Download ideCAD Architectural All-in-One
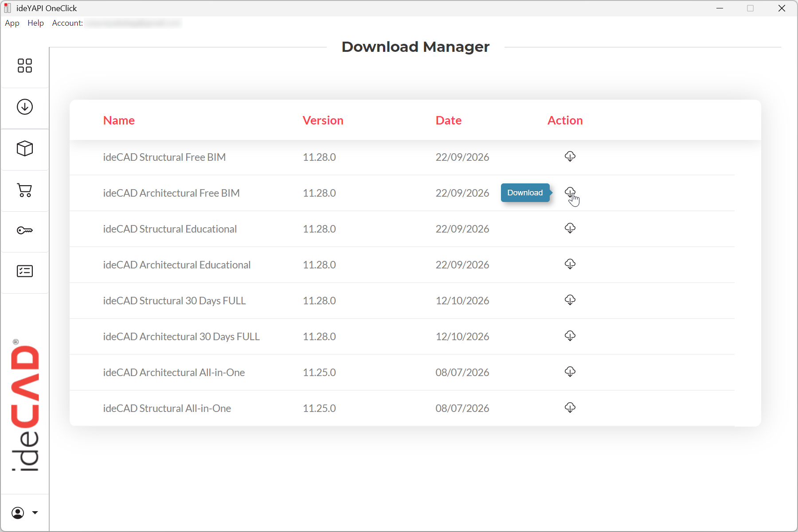 pos(570,372)
